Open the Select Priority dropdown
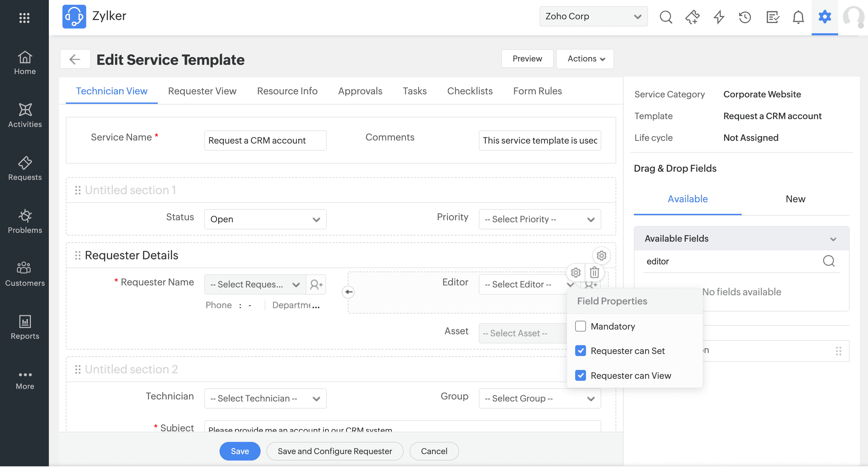Screen dimensions: 868x467 coord(540,219)
